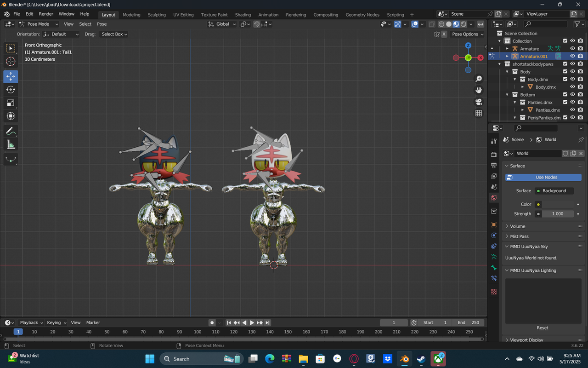Click the X axis on navigation gizmo
The width and height of the screenshot is (588, 368).
point(481,57)
